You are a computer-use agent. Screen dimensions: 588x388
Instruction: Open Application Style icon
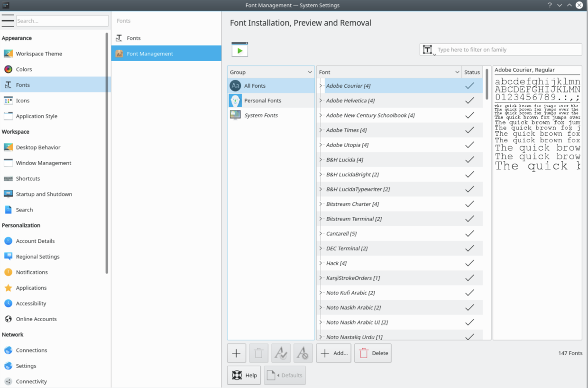click(x=8, y=116)
